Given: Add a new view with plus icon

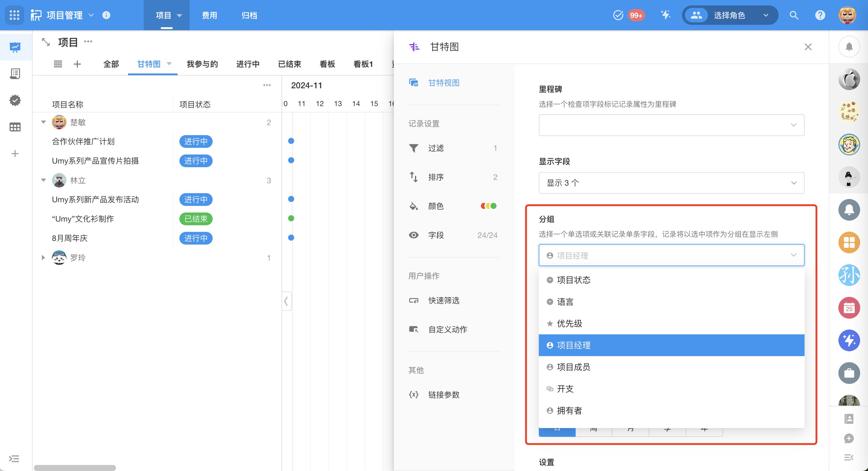Looking at the screenshot, I should pyautogui.click(x=77, y=64).
